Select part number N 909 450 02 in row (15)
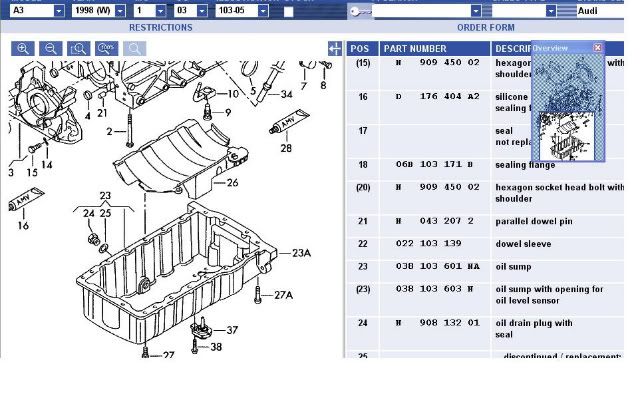640x412 pixels. (x=437, y=62)
